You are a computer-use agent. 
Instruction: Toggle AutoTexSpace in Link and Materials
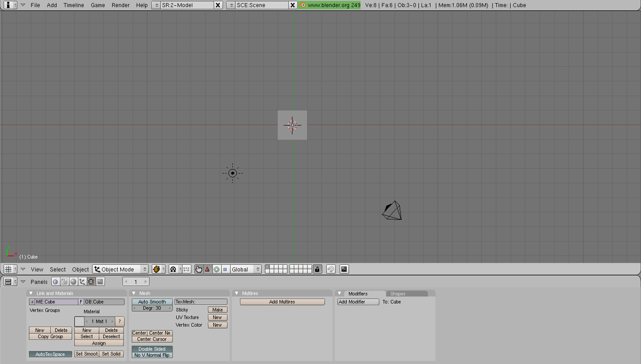click(x=50, y=354)
